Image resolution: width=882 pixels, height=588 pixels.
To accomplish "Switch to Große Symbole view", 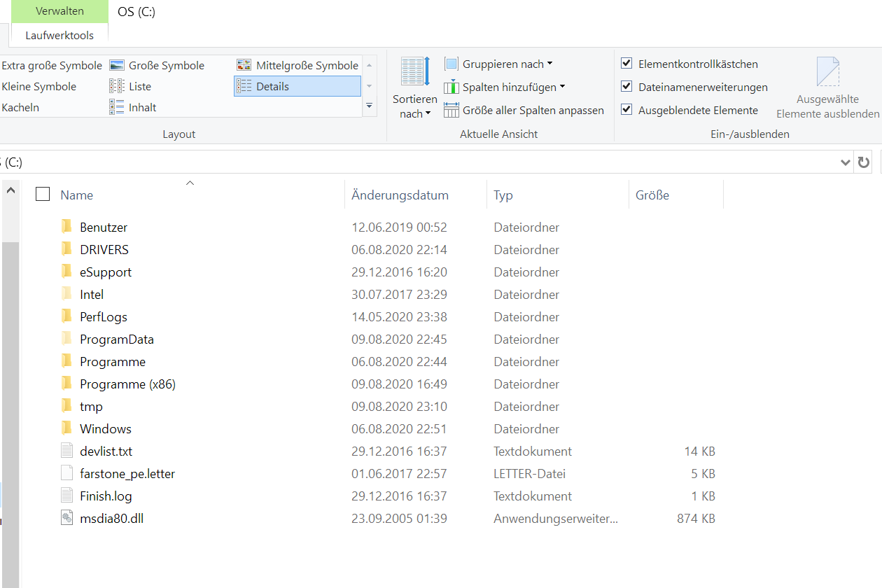I will [x=157, y=65].
